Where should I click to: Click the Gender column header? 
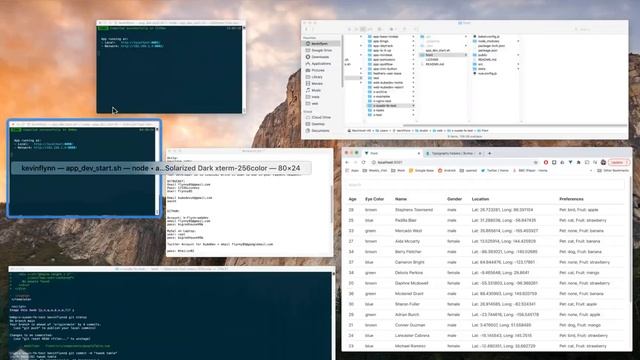[454, 199]
